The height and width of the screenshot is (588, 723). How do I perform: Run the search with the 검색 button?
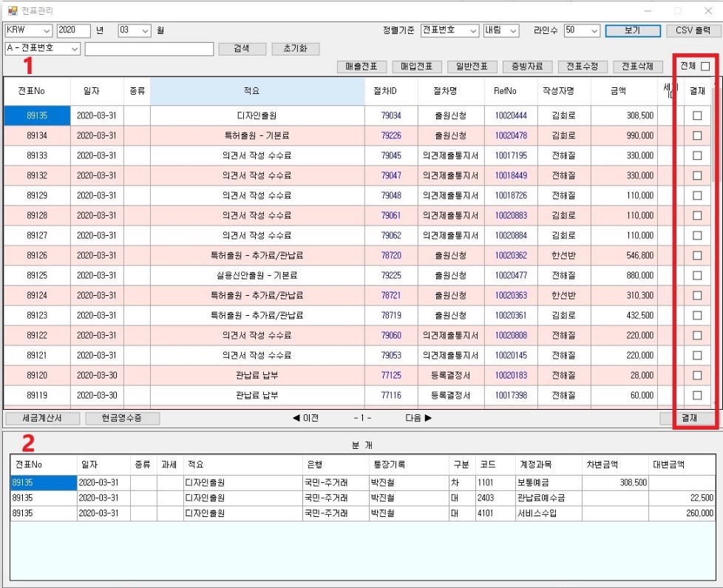[242, 48]
